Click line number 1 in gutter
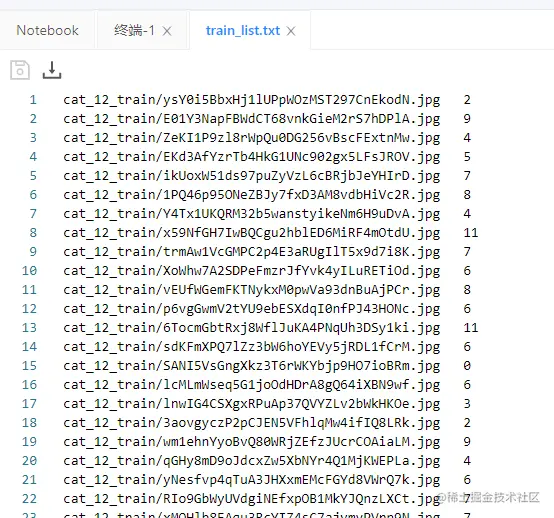This screenshot has width=554, height=518. pos(33,100)
